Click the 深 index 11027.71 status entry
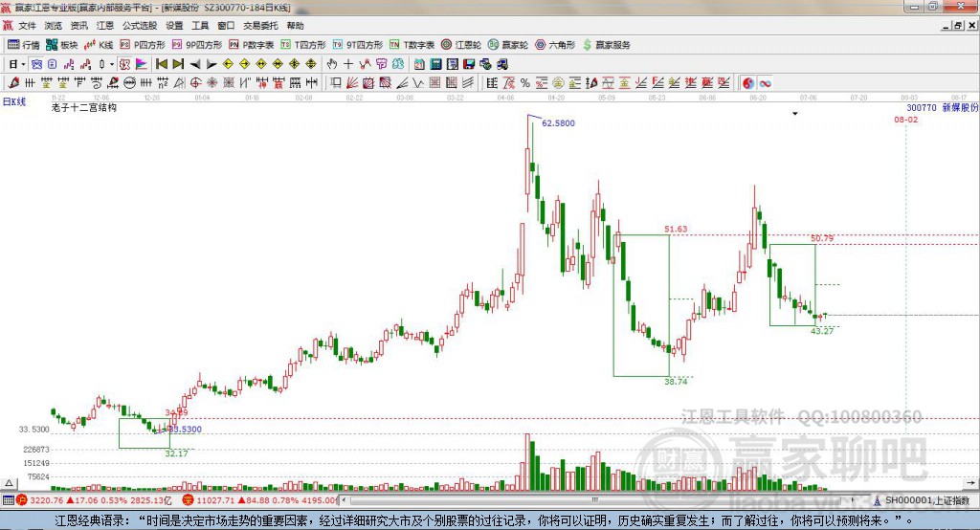Screen dimensions: 980x530 coord(260,500)
